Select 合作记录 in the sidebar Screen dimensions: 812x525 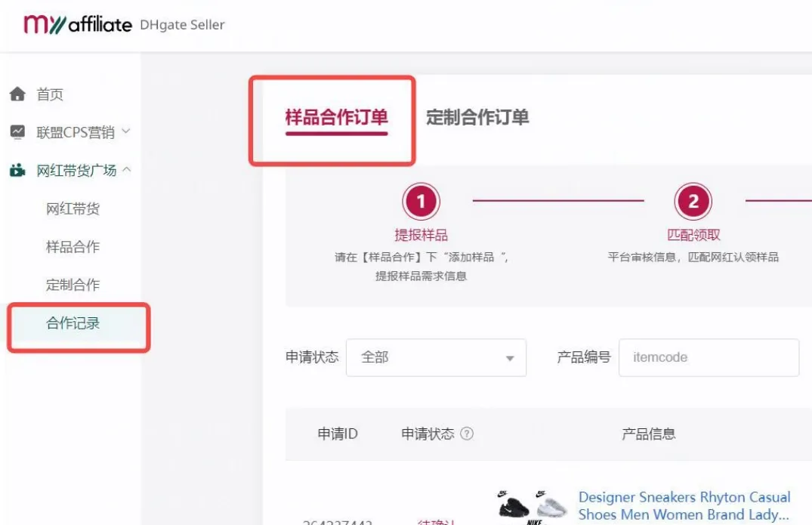click(x=73, y=323)
